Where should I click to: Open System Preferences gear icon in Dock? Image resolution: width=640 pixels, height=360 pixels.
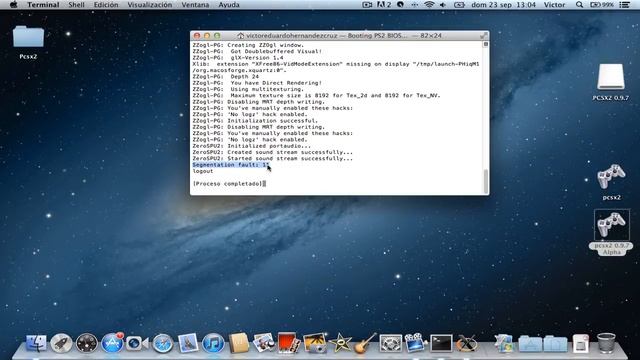click(x=391, y=343)
